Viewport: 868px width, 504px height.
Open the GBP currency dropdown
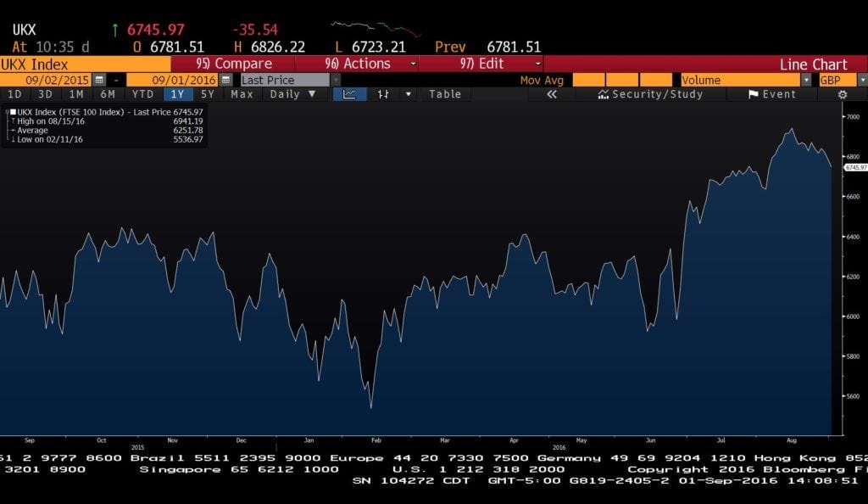pyautogui.click(x=862, y=80)
